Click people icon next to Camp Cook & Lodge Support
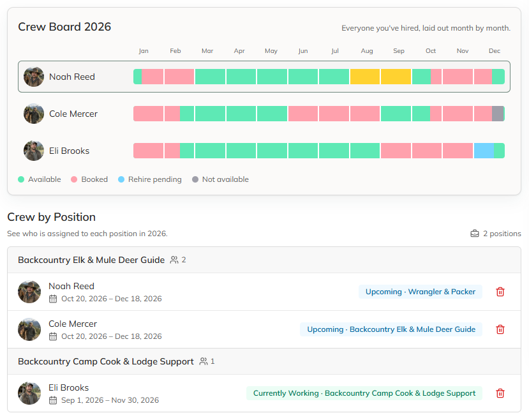Image resolution: width=529 pixels, height=420 pixels. coord(204,361)
